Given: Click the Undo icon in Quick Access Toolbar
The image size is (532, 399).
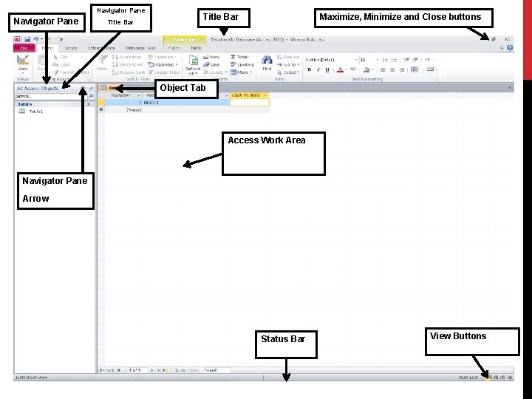Looking at the screenshot, I should (x=36, y=39).
